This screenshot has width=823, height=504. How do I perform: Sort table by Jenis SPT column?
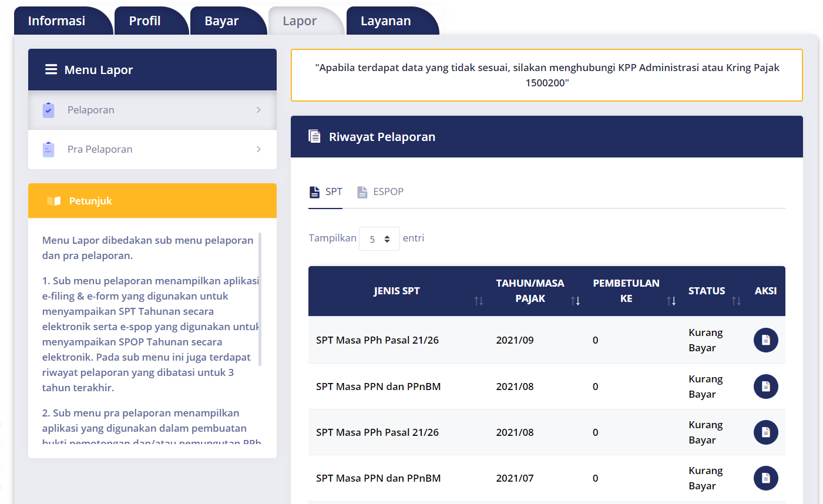[x=478, y=301]
